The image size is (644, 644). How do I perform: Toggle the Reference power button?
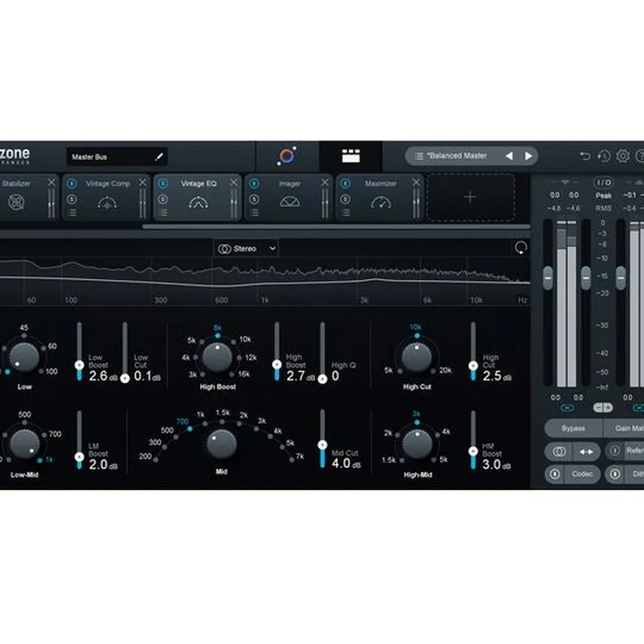click(614, 451)
